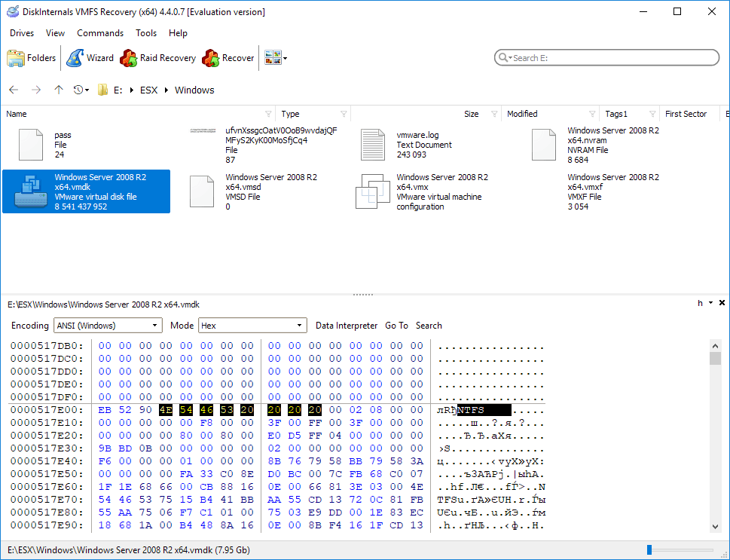The image size is (730, 560).
Task: Select the .vmdk virtual disk icon
Action: (31, 191)
